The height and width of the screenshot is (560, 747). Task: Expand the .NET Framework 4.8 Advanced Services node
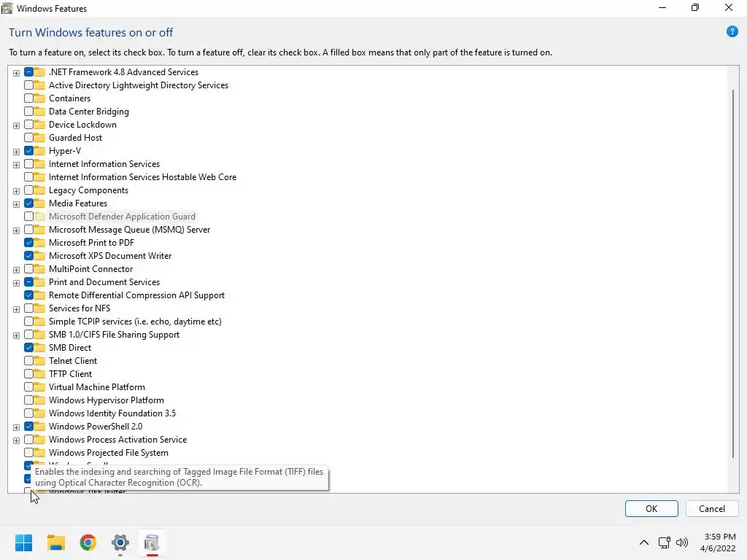(16, 73)
